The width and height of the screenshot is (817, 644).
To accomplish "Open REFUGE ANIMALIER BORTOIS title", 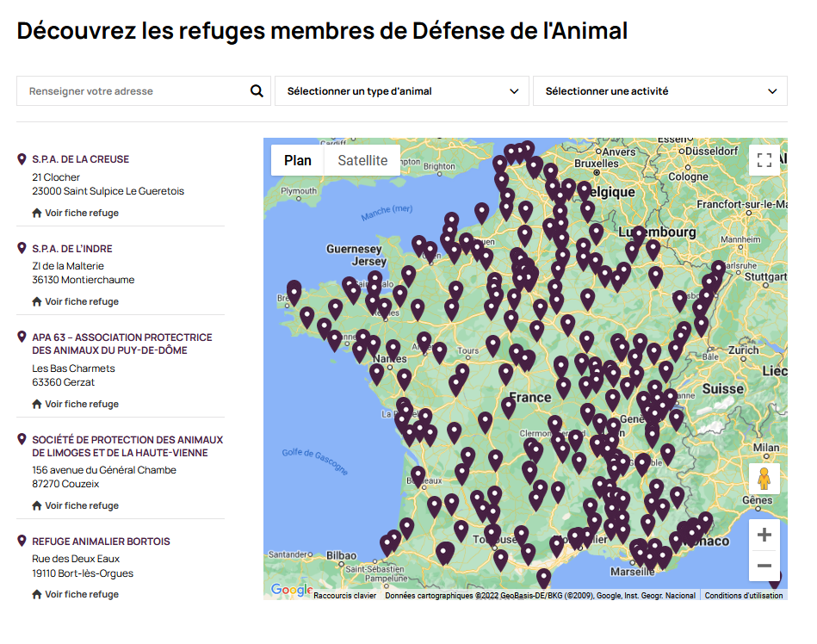I will click(101, 542).
